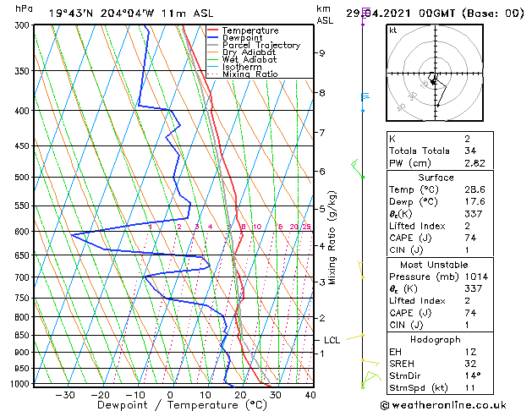Click the yellow wind barb near 700 hPa
The image size is (532, 411).
tap(361, 270)
